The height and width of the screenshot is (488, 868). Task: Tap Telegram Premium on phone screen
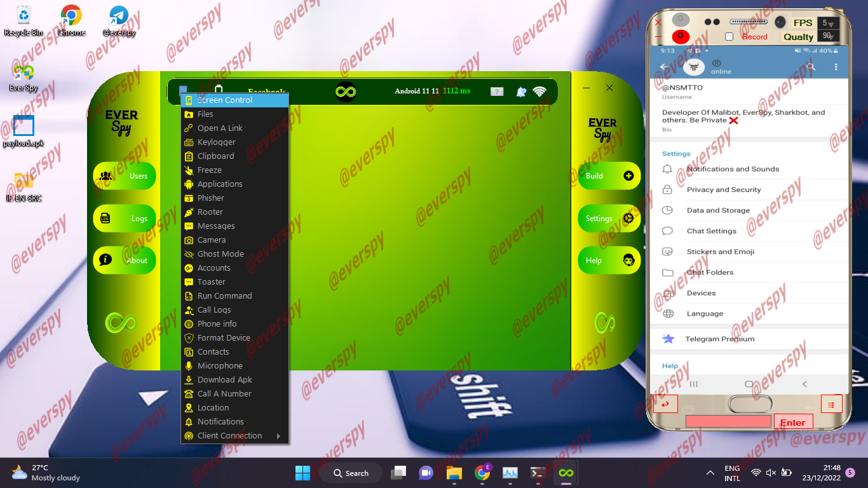750,339
